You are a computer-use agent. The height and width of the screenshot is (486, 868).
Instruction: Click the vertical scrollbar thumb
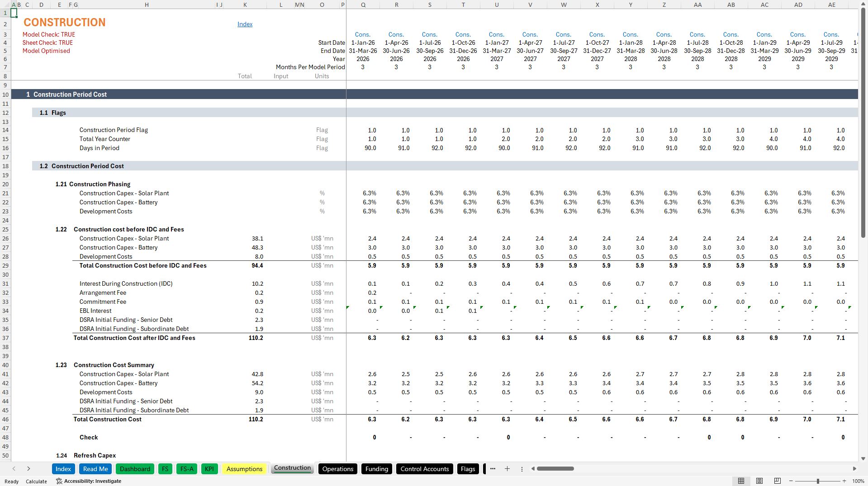click(x=863, y=122)
